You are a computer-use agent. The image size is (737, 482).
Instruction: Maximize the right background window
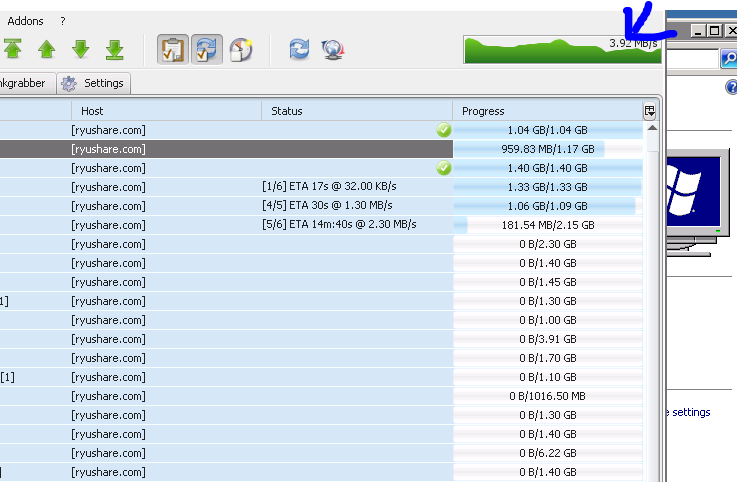click(x=714, y=31)
